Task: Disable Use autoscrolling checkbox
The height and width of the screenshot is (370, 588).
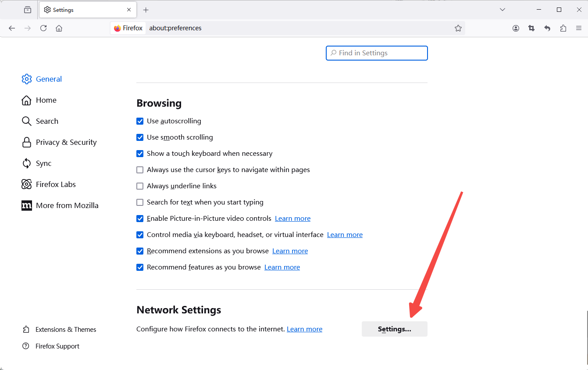Action: click(x=140, y=121)
